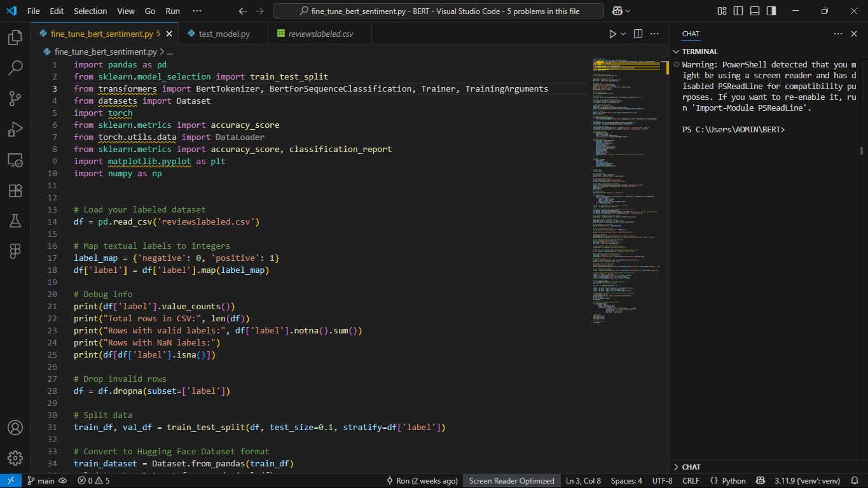Open the Search view in activity bar
Screen dimensions: 868x488
point(15,67)
